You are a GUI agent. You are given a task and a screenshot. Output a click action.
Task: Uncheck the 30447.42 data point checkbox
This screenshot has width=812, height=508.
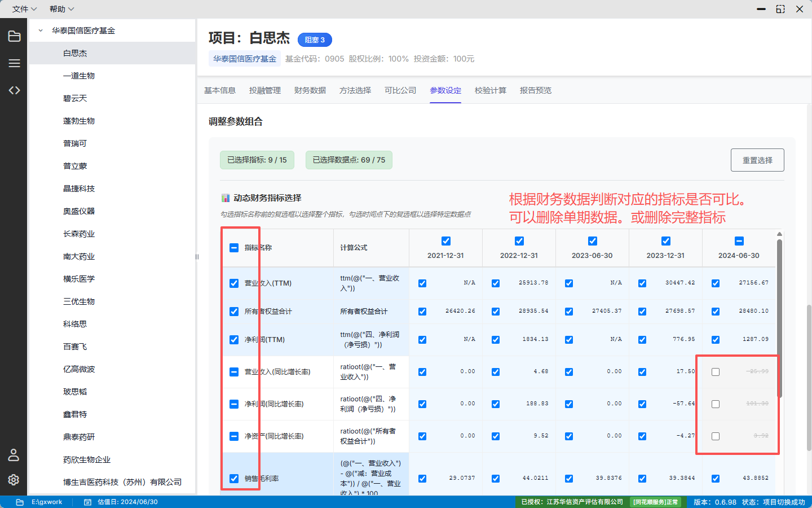(x=642, y=283)
